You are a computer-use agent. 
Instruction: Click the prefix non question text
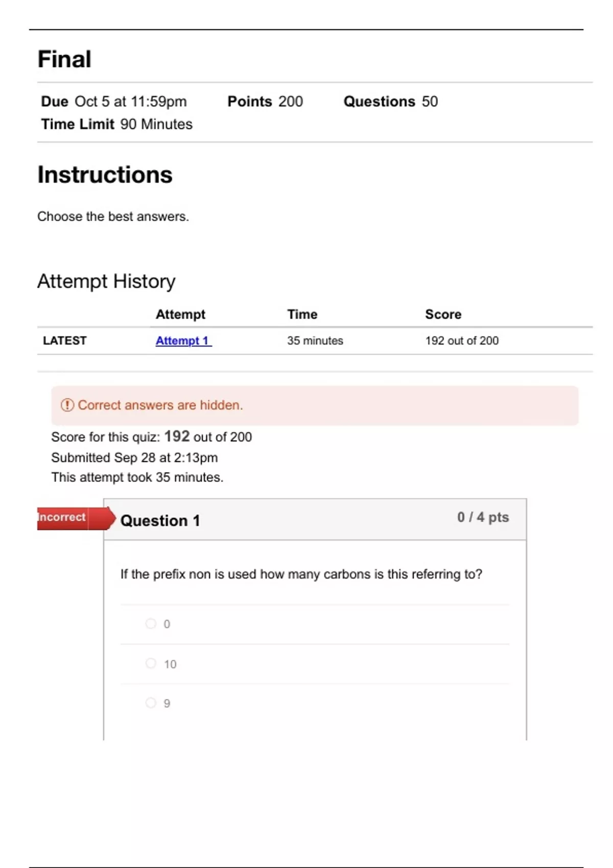pyautogui.click(x=301, y=574)
